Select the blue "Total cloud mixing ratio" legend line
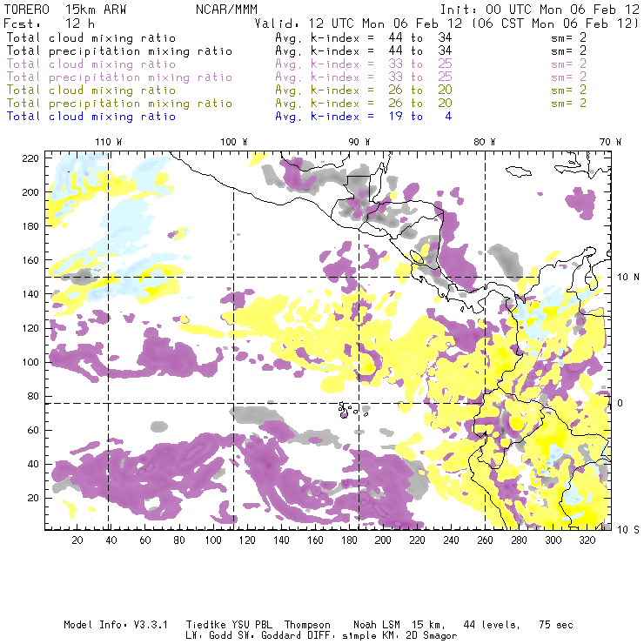 [x=91, y=117]
